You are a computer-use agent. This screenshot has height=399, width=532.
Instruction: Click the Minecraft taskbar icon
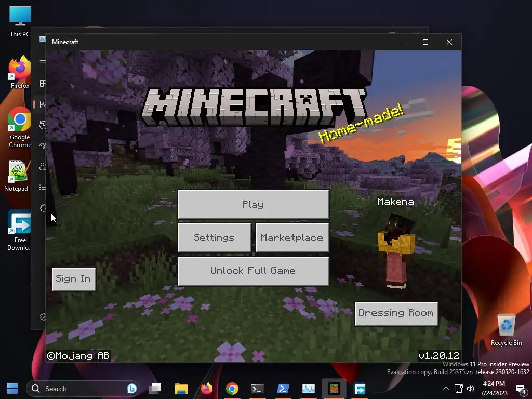point(334,389)
